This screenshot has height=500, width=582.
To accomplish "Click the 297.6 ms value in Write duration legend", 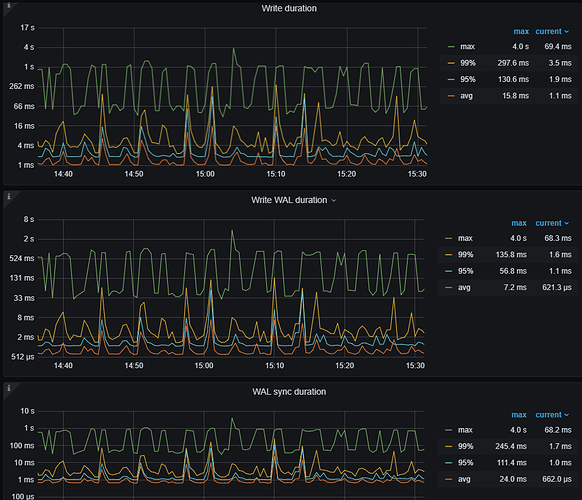I will [513, 63].
